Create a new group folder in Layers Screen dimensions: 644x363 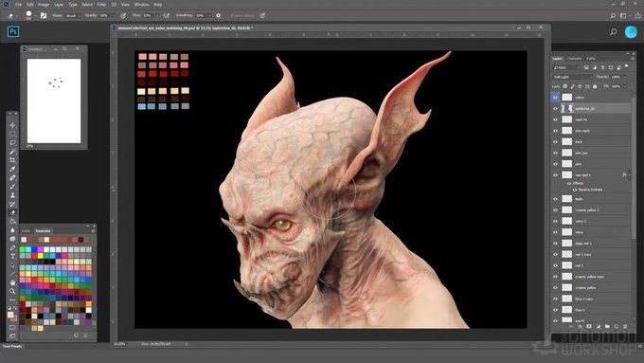[607, 326]
